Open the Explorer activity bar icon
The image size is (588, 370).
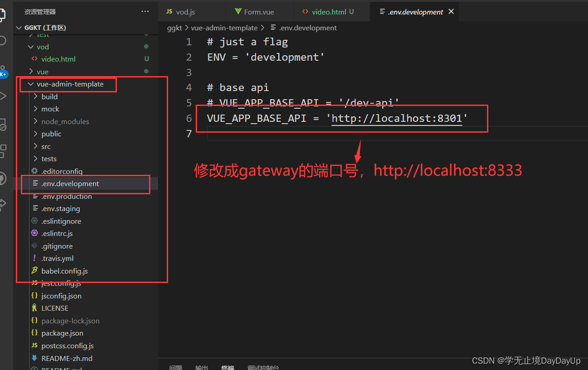[x=2, y=14]
